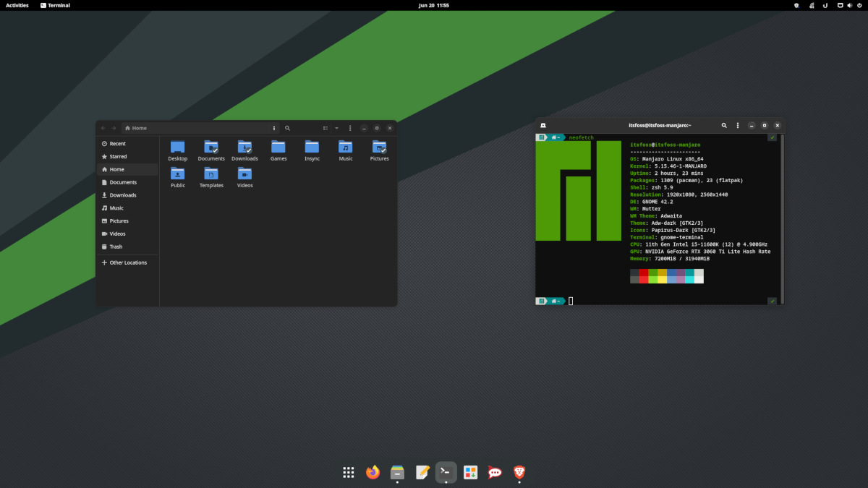Click the red swatch in neofetch palette
This screenshot has height=488, width=868.
click(x=644, y=273)
